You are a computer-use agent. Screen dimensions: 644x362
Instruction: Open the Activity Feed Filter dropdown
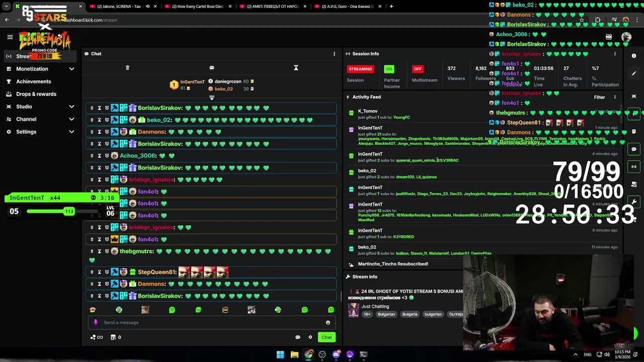coord(599,97)
